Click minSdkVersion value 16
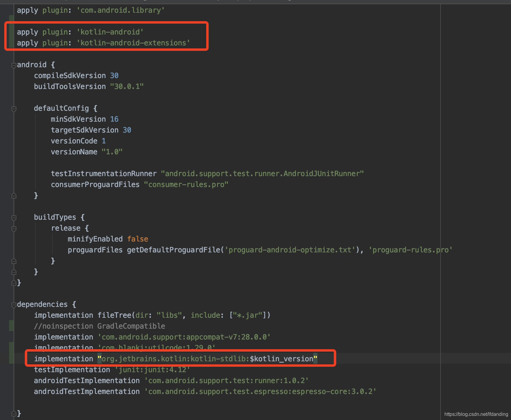Viewport: 511px width, 420px height. (114, 119)
